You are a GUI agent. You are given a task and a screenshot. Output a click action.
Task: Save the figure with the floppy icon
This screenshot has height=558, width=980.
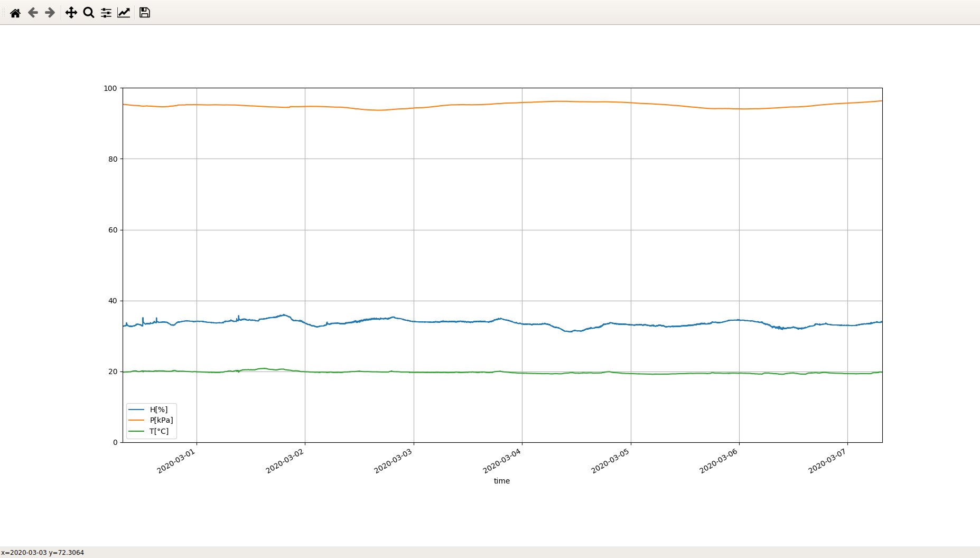coord(145,13)
